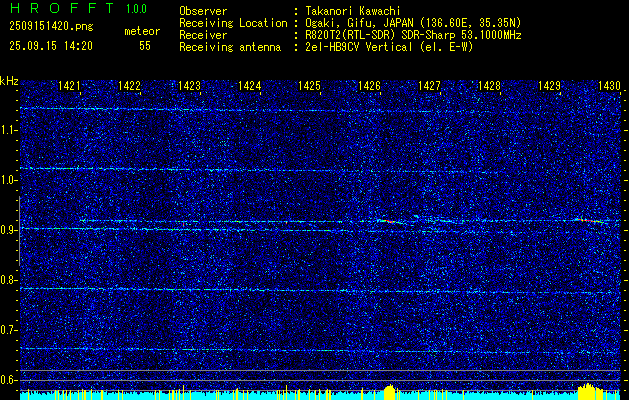The image size is (629, 400).
Task: Click the 1426 time marker
Action: pos(369,86)
